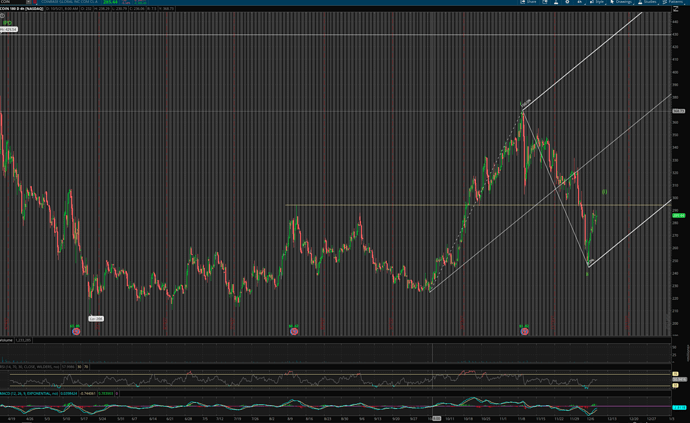The width and height of the screenshot is (690, 423).
Task: Click the November earnings event marker
Action: coord(524,331)
